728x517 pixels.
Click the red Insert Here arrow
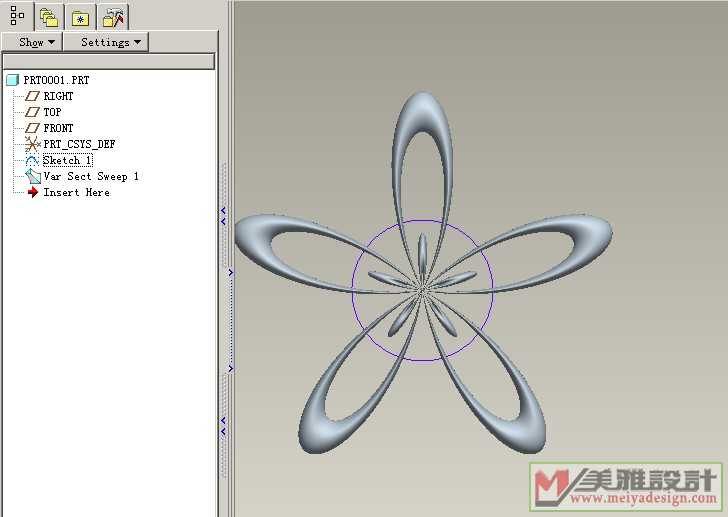pos(32,192)
